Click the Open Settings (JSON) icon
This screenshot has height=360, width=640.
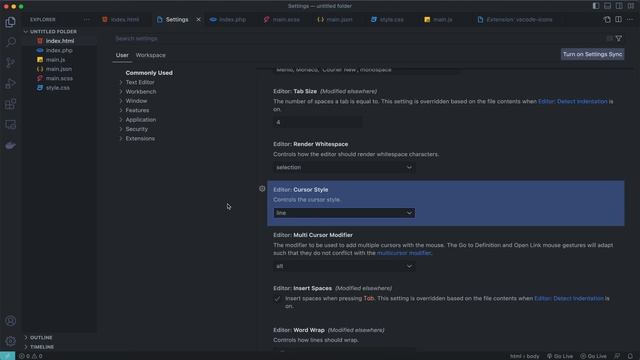[x=607, y=20]
